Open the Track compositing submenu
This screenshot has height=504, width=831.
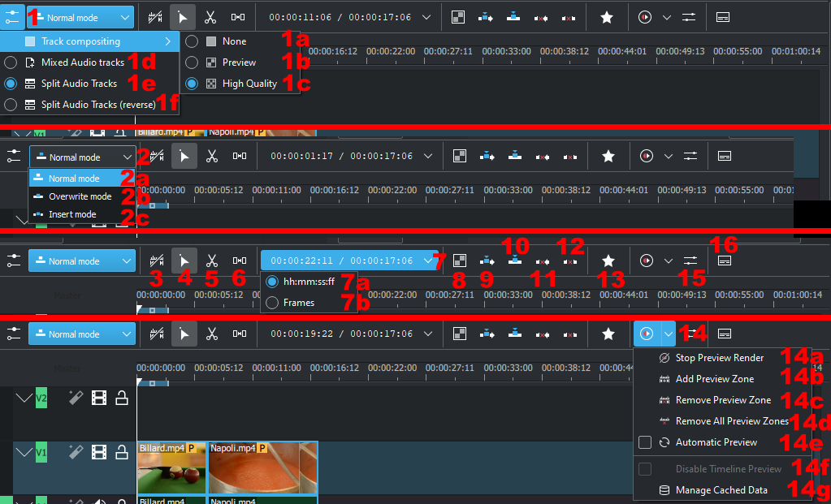[x=89, y=41]
